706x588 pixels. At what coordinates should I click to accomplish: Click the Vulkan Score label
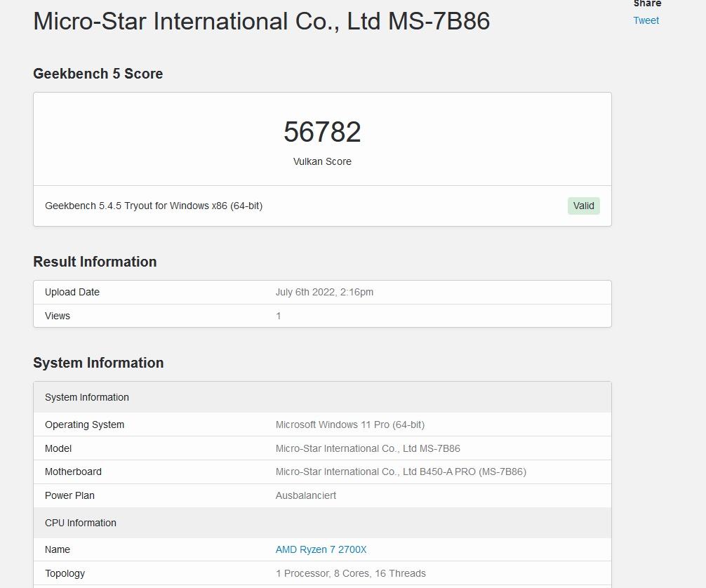(x=322, y=161)
